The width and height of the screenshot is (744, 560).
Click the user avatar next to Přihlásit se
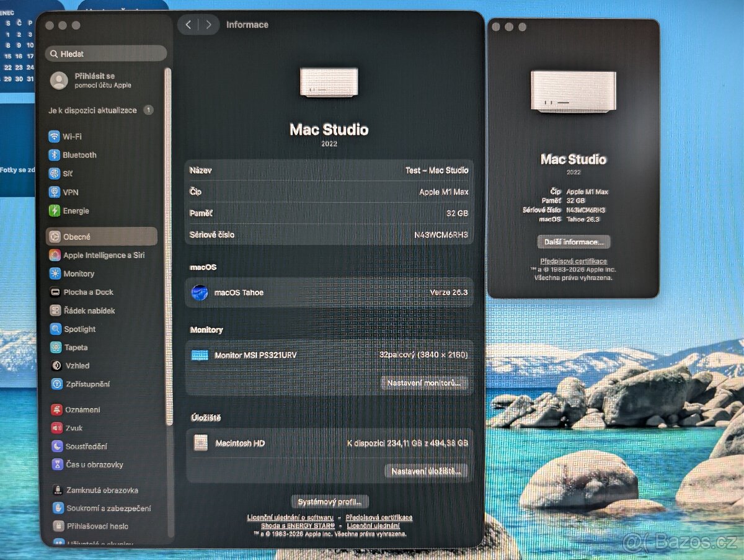(60, 81)
